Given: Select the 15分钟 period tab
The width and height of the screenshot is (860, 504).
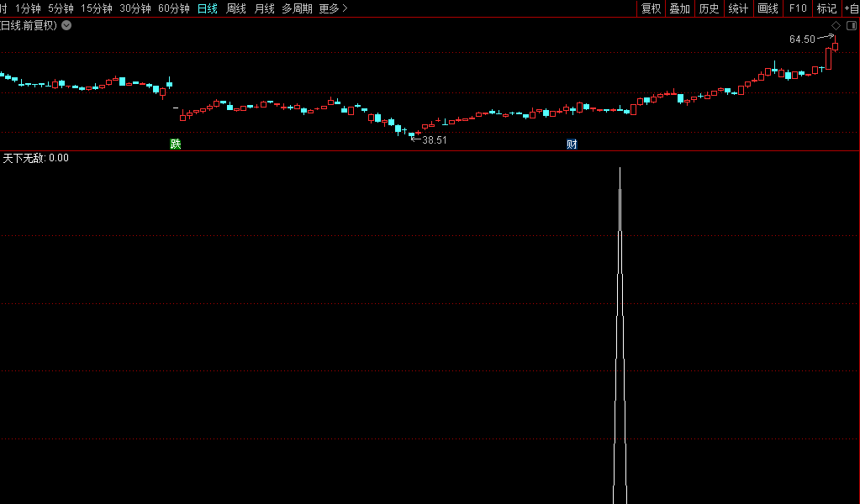Looking at the screenshot, I should (x=96, y=8).
